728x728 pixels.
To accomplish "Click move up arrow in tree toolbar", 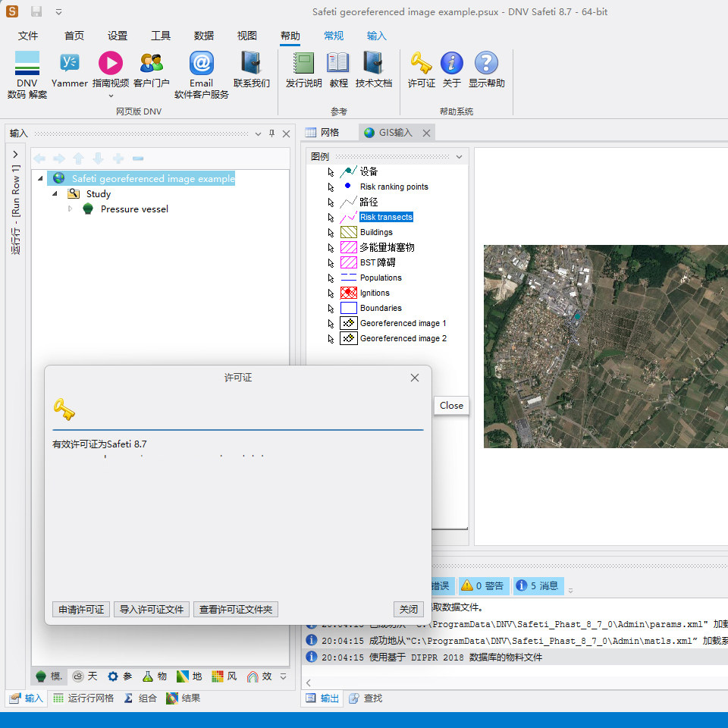I will click(78, 158).
